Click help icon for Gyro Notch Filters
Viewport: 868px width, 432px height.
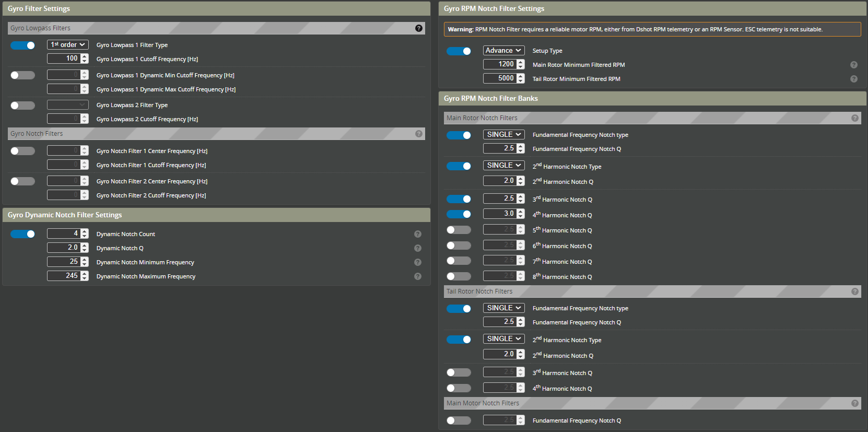point(418,134)
